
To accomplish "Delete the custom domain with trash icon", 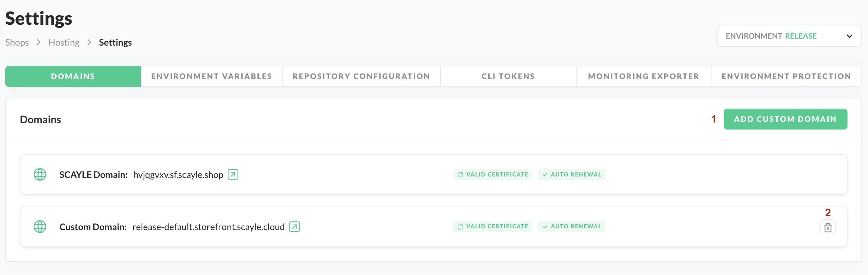I will 828,228.
